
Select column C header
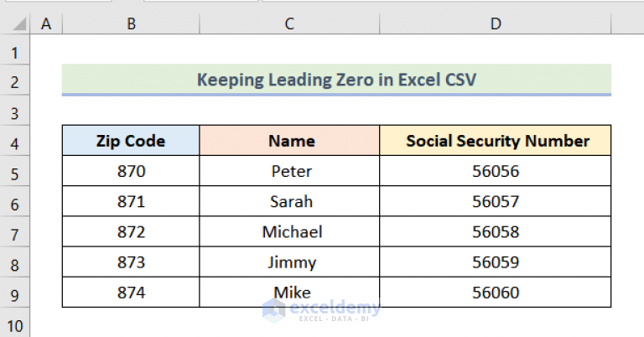coord(289,23)
